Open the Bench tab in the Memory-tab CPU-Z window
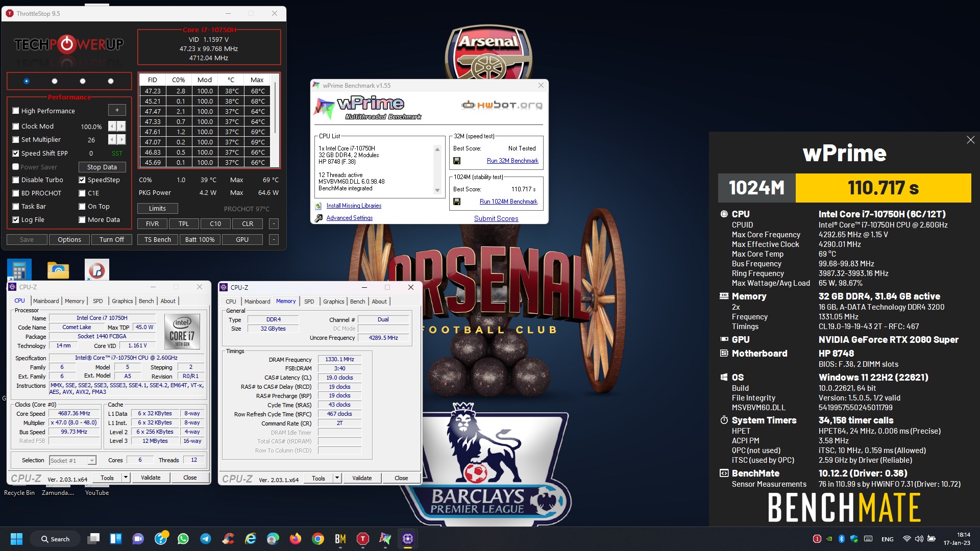The width and height of the screenshot is (980, 551). (x=357, y=302)
